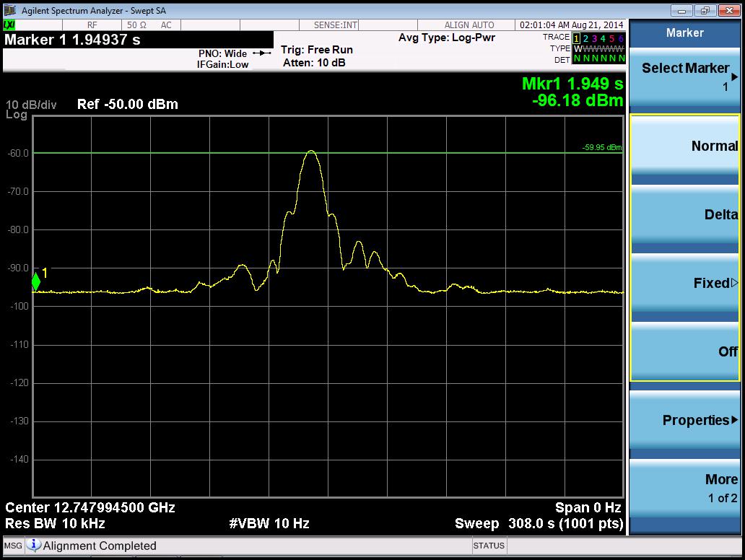745x560 pixels.
Task: Click the alignment info message icon
Action: (x=34, y=546)
